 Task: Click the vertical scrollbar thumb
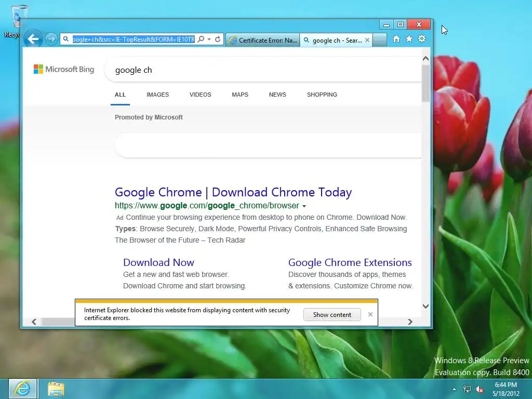(426, 83)
